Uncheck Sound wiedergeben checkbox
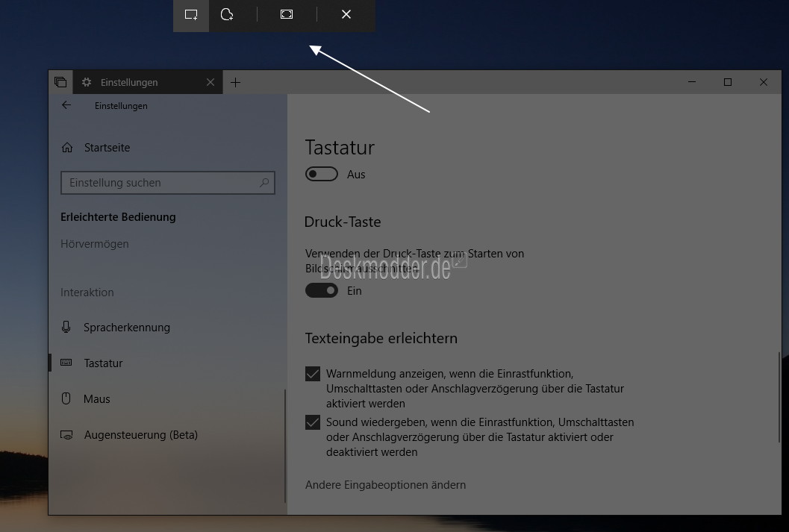789x532 pixels. tap(313, 422)
